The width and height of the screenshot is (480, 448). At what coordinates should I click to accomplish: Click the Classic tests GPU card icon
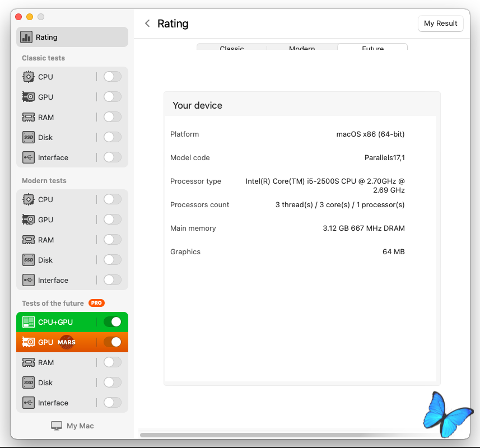click(29, 97)
